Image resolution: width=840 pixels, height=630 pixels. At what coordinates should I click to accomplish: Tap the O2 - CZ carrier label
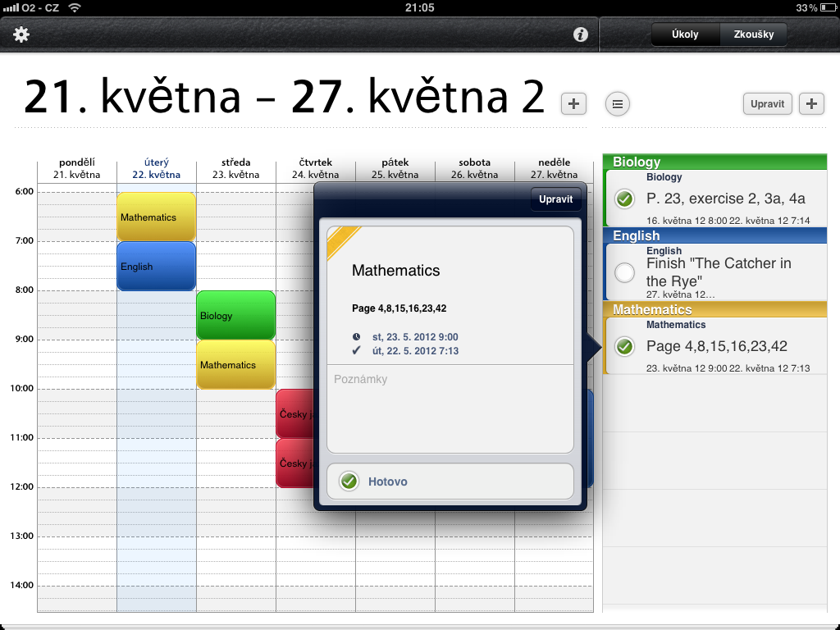point(40,7)
